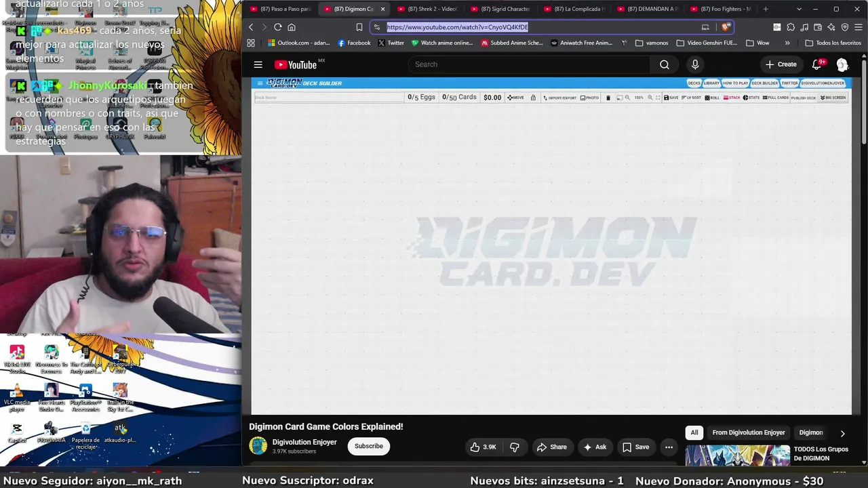
Task: Select the From Digivolution Enjoyer chip
Action: tap(749, 432)
